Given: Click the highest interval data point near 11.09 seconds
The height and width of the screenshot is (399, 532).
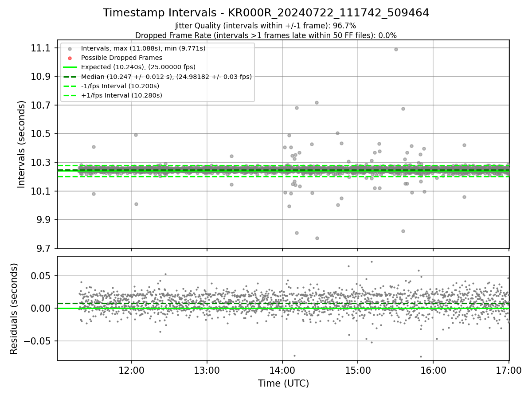Looking at the screenshot, I should 396,49.
